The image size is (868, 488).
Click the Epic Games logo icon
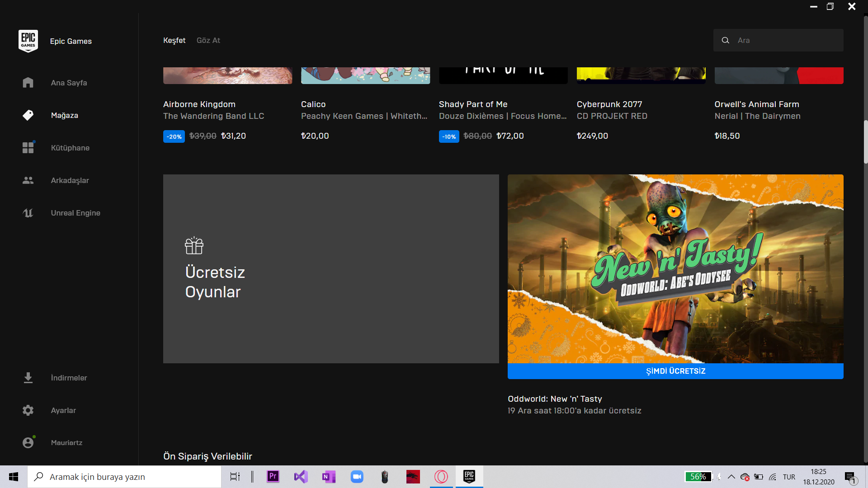pyautogui.click(x=28, y=41)
